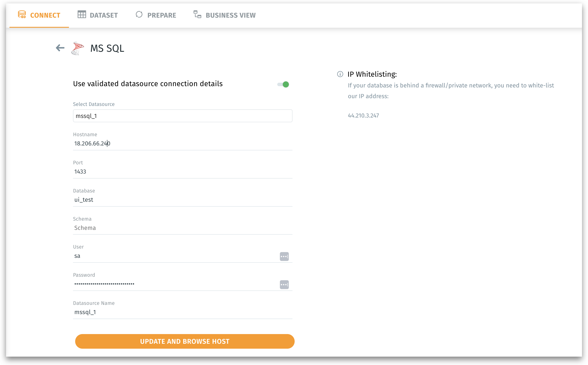Open the Select Datasource dropdown
The image size is (588, 365).
pos(182,116)
